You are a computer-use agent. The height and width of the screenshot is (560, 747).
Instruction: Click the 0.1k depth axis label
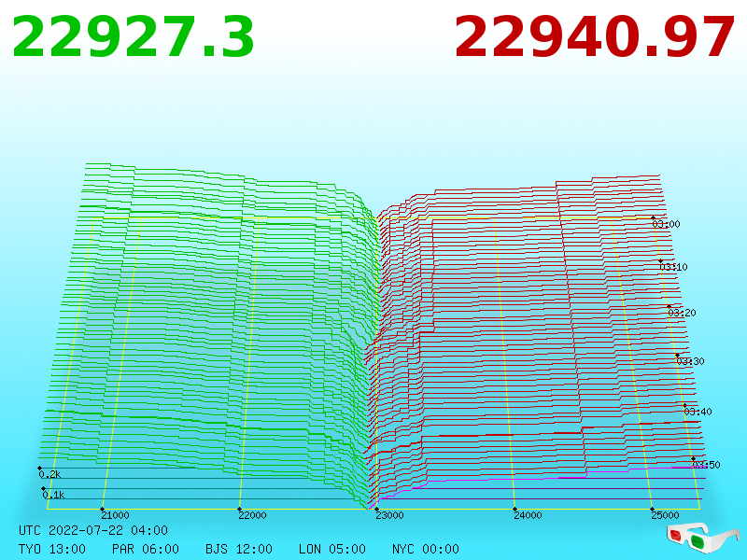point(53,495)
